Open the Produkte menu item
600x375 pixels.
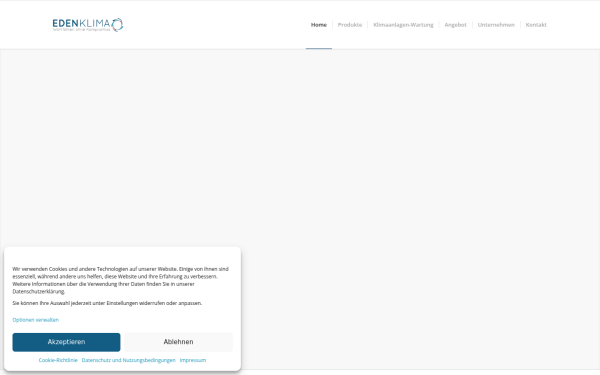click(x=350, y=25)
